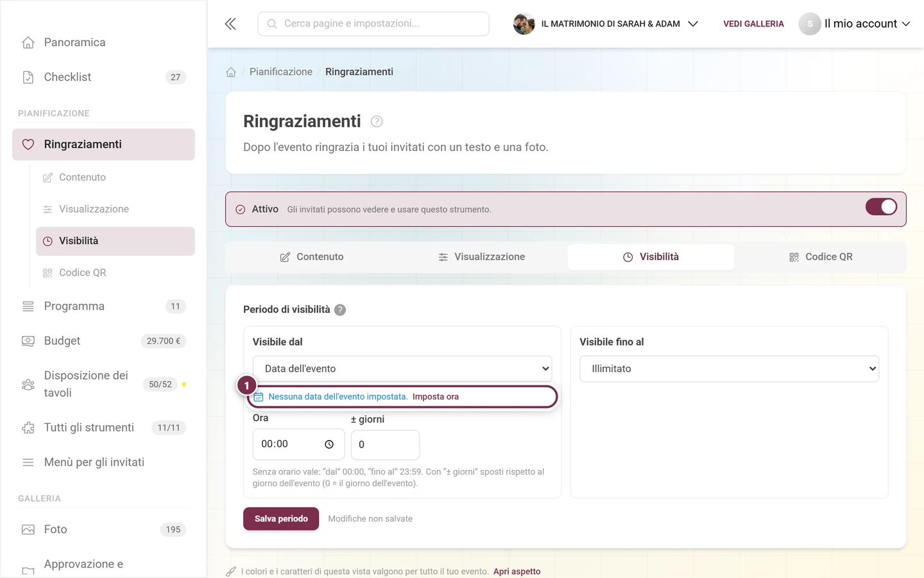Toggle the Attivo switch off
Viewport: 924px width, 578px height.
(881, 207)
